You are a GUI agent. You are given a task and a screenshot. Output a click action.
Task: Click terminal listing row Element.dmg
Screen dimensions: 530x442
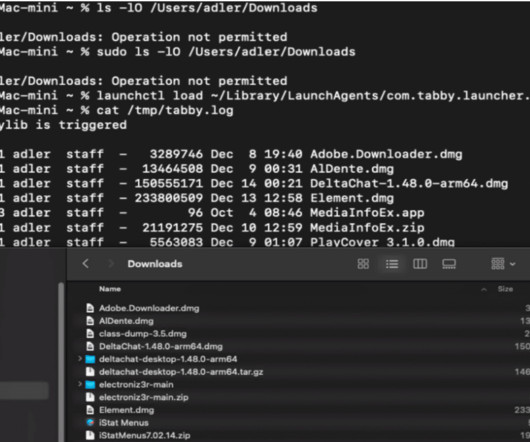197,198
